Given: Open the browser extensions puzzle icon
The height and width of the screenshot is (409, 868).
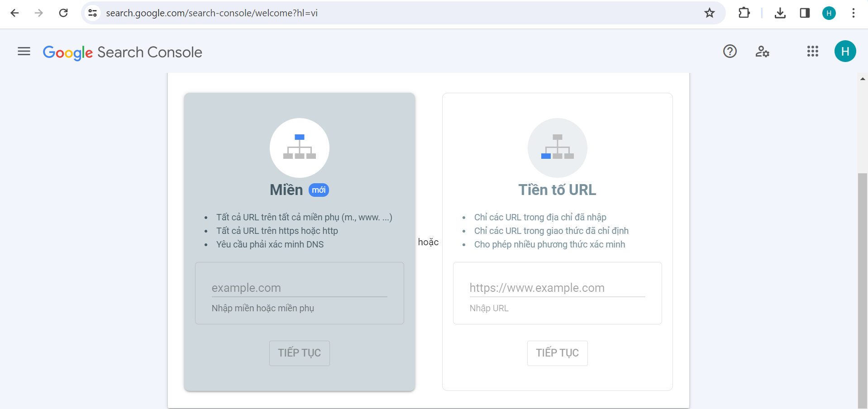Looking at the screenshot, I should coord(744,13).
